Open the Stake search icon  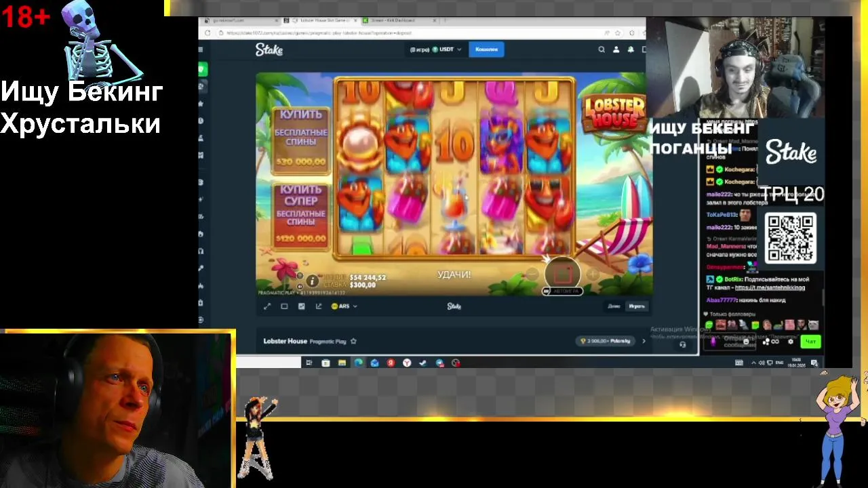601,49
